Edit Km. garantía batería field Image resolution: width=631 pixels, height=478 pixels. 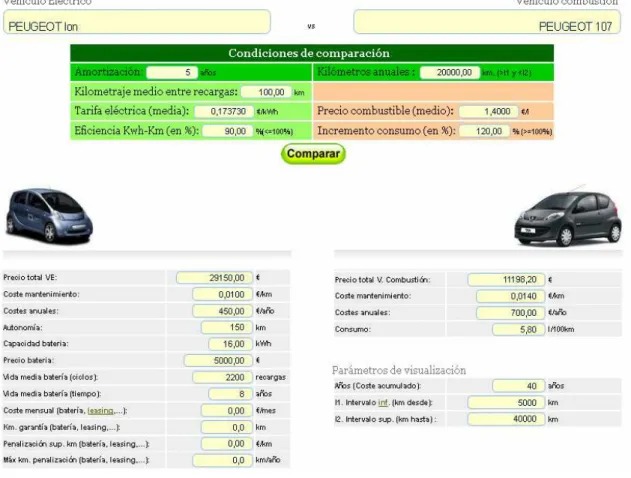(x=227, y=427)
